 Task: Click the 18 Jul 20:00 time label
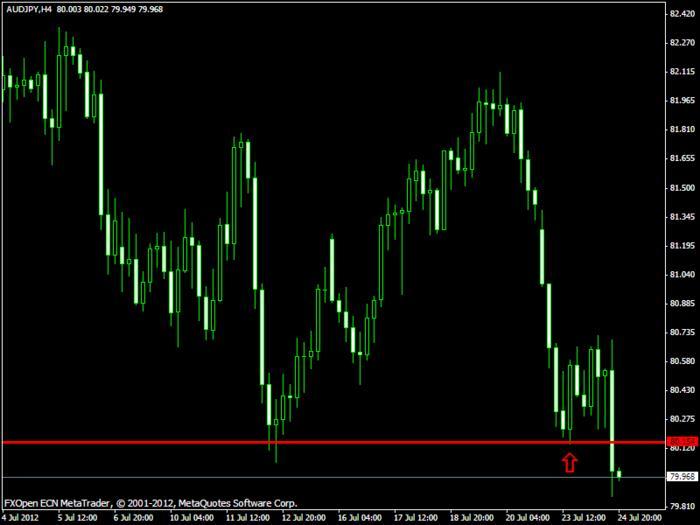[471, 518]
